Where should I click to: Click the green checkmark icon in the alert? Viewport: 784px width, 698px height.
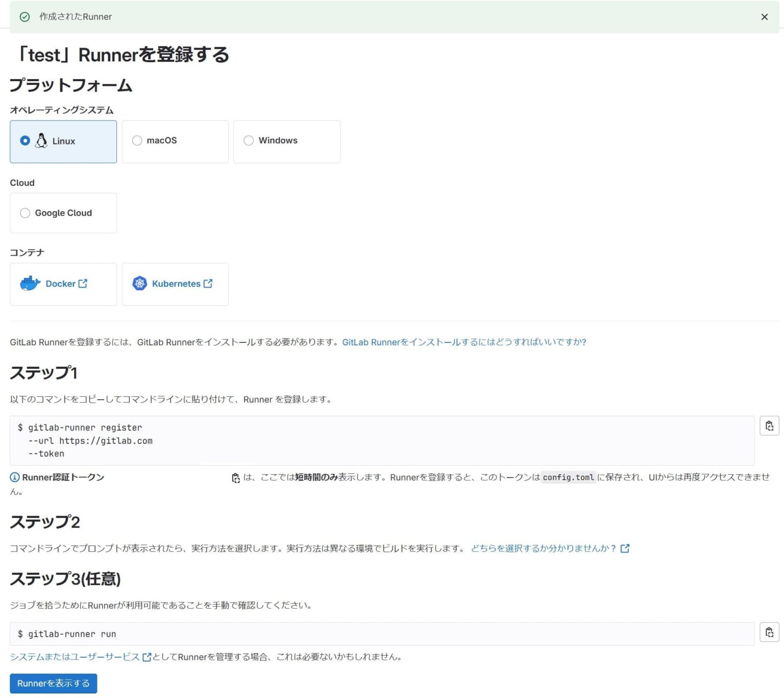coord(24,17)
